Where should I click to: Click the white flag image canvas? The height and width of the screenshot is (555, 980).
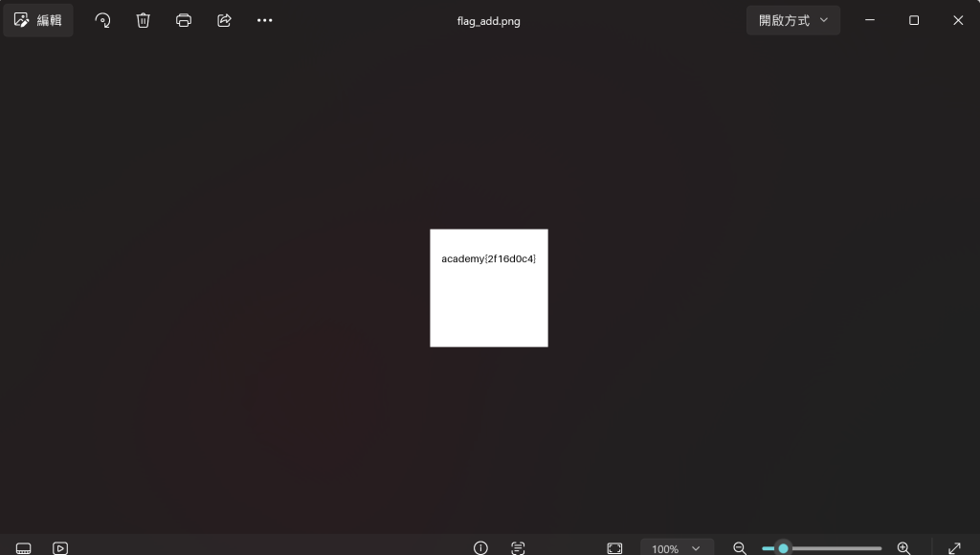click(489, 288)
